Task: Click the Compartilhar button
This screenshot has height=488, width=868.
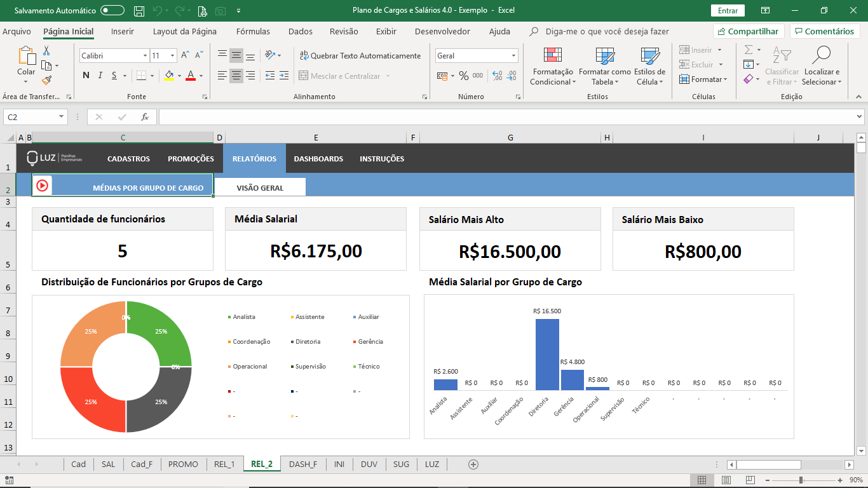Action: point(747,31)
